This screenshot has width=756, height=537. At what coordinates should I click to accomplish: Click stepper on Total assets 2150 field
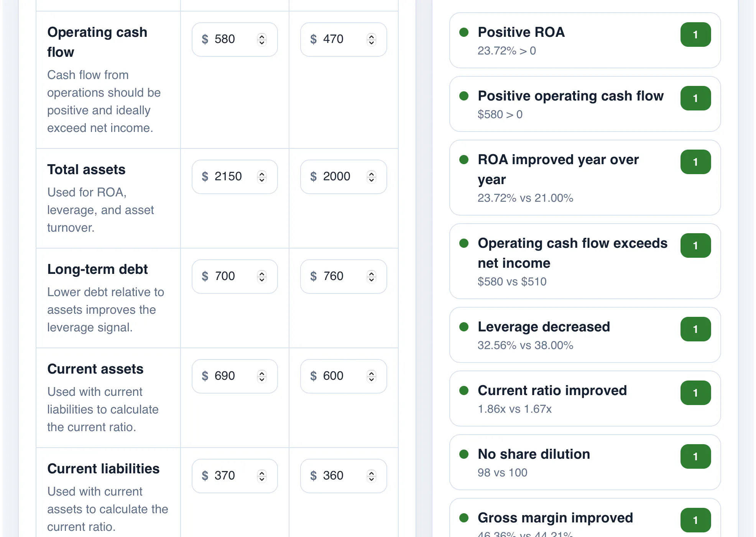click(262, 177)
